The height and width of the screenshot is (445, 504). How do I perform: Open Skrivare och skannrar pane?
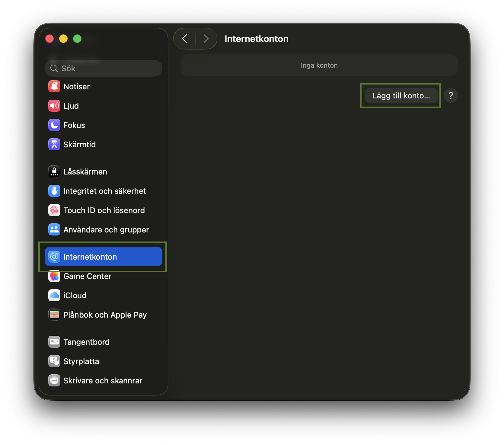(x=103, y=381)
